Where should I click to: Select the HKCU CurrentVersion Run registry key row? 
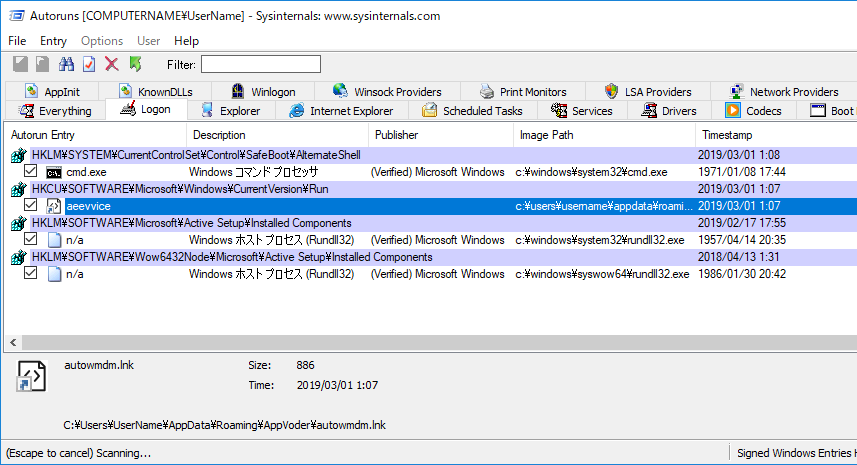click(x=431, y=189)
